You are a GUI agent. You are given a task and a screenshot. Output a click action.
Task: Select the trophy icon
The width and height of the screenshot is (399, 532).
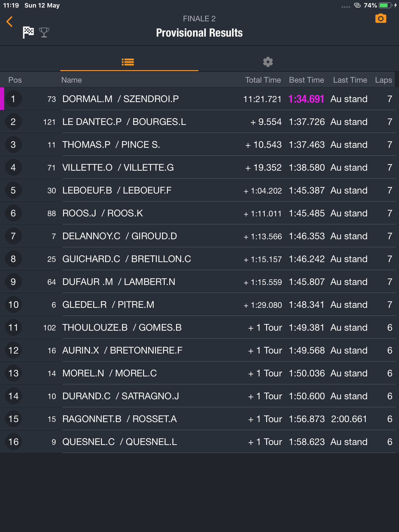point(44,32)
